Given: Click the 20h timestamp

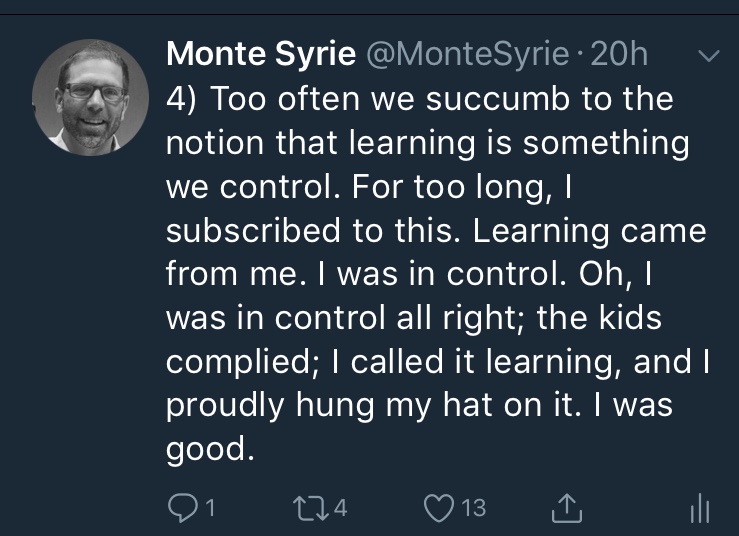Looking at the screenshot, I should 621,56.
